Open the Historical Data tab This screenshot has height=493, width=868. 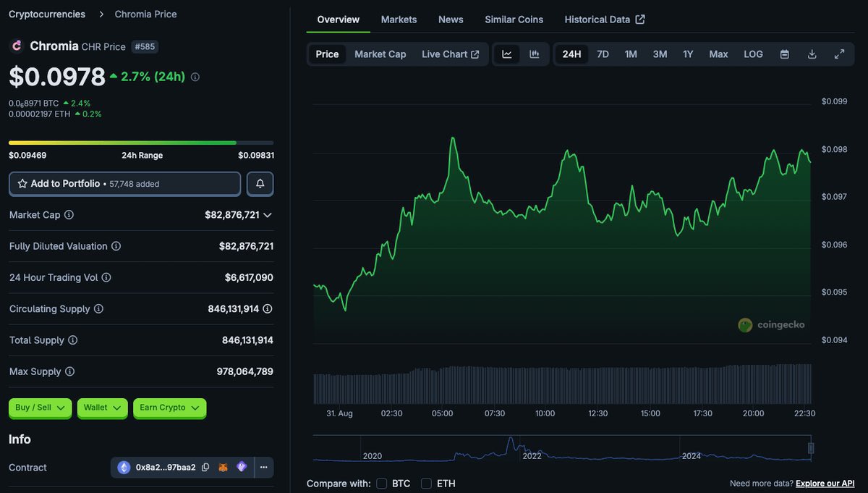[605, 20]
